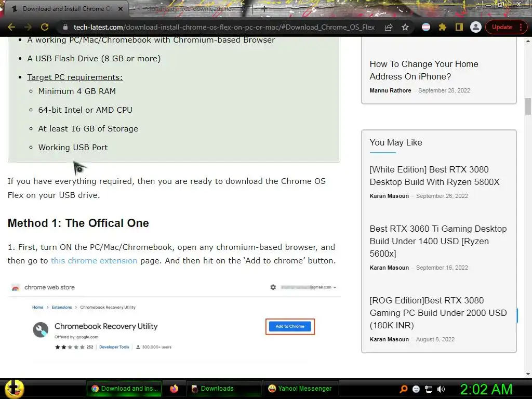Click 'At least 16 GB of Storage' item
Viewport: 532px width, 399px height.
[x=88, y=129]
